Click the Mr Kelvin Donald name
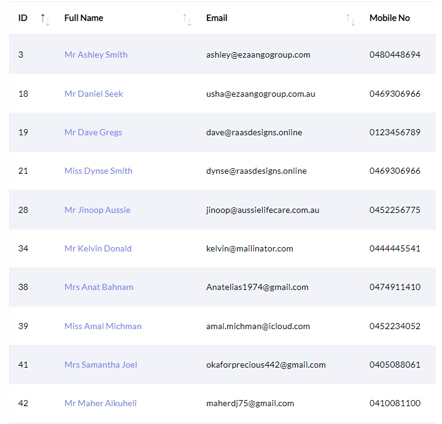 98,248
